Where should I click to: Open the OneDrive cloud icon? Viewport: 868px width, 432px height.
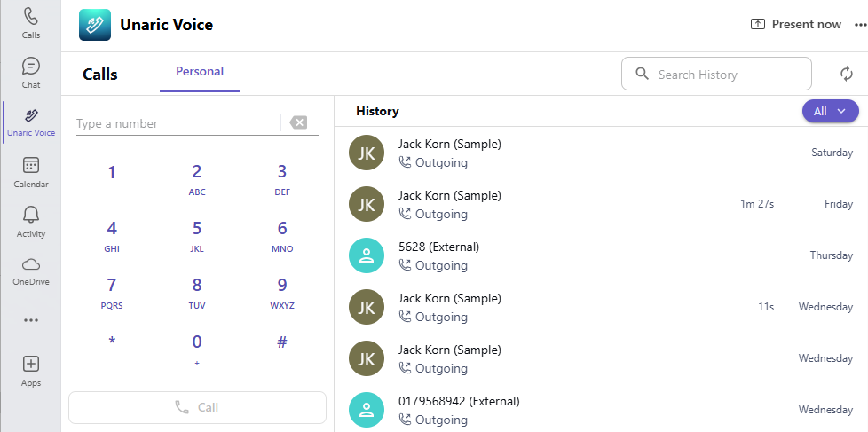click(31, 263)
